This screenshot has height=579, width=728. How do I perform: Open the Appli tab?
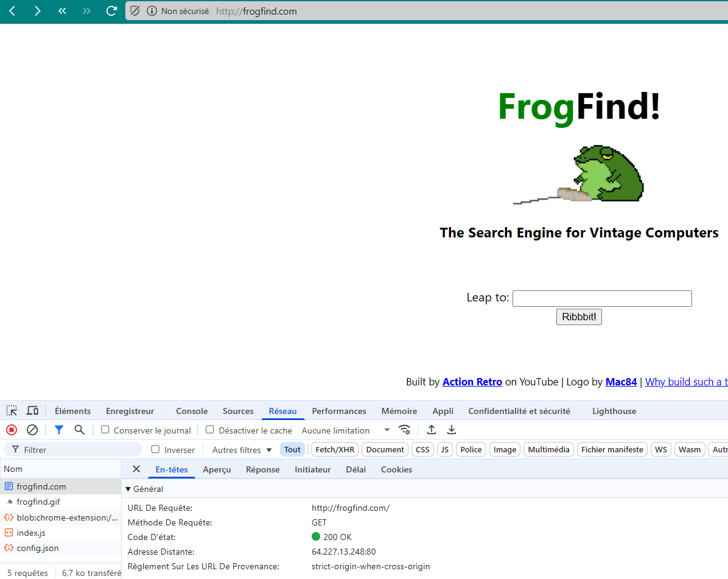[x=443, y=411]
